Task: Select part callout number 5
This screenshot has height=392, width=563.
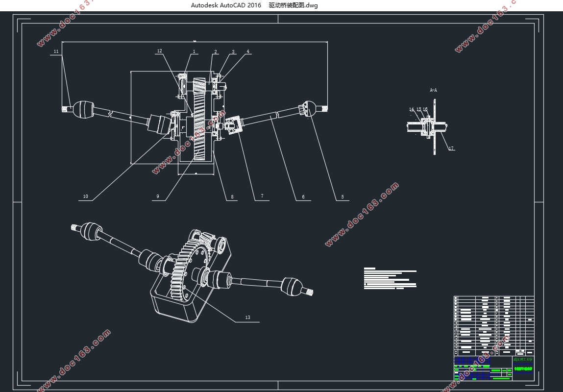Action: tap(342, 196)
